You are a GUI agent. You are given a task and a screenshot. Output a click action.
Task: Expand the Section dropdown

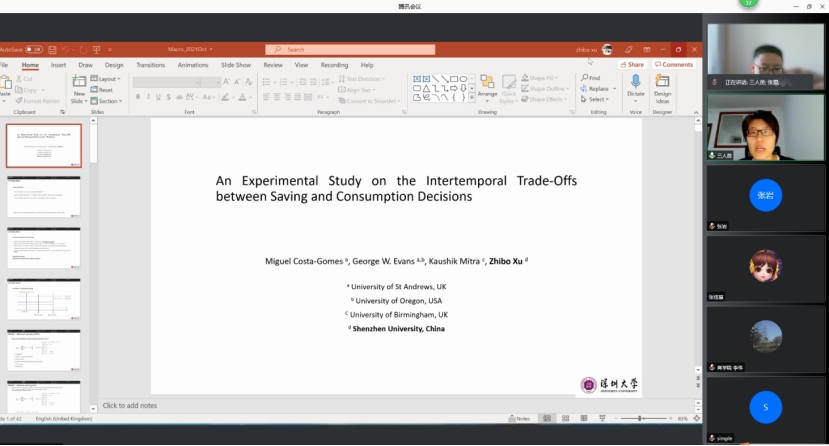coord(108,101)
